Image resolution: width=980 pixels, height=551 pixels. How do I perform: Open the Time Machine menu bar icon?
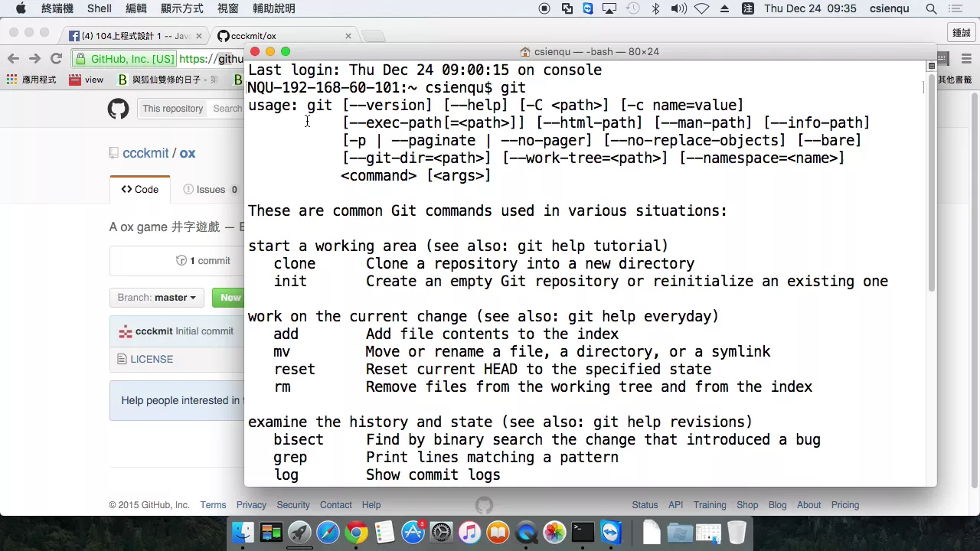click(632, 8)
